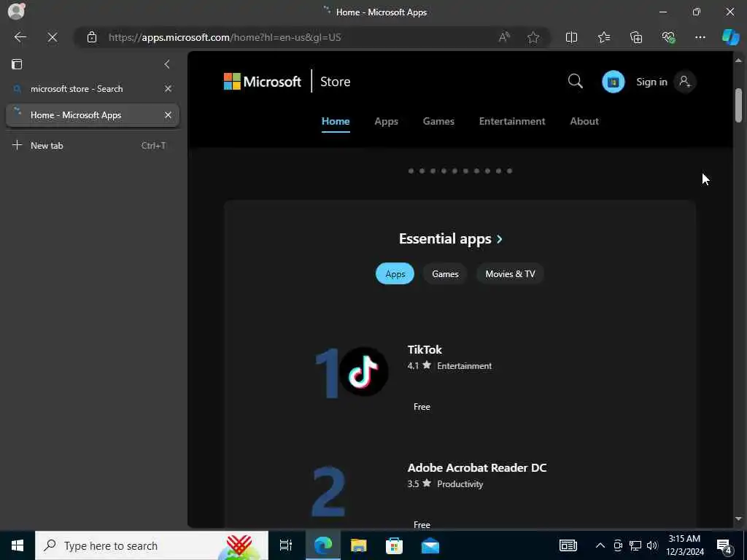Click the Microsoft logo
Screen dimensions: 747x560
tap(263, 82)
